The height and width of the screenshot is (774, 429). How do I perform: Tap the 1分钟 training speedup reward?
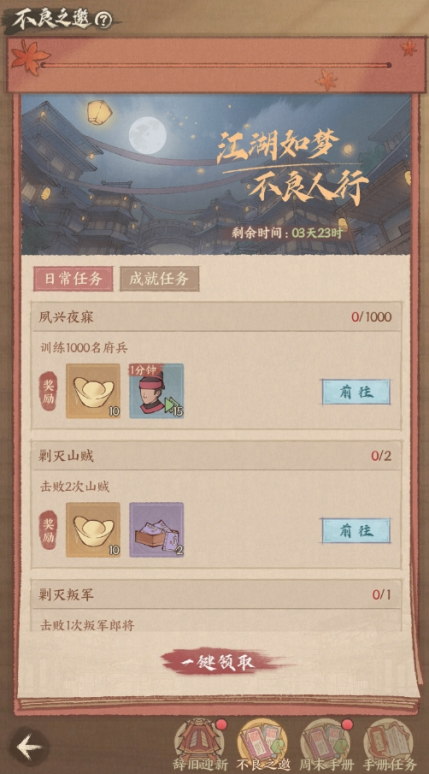tap(156, 391)
